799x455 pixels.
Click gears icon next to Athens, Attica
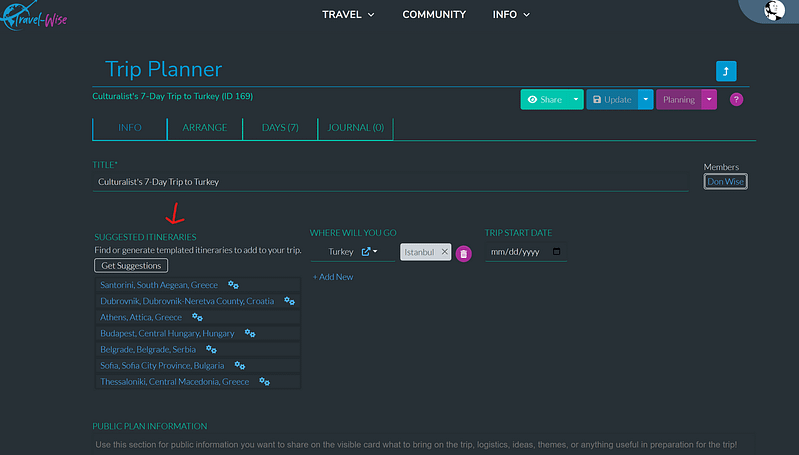[x=197, y=317]
